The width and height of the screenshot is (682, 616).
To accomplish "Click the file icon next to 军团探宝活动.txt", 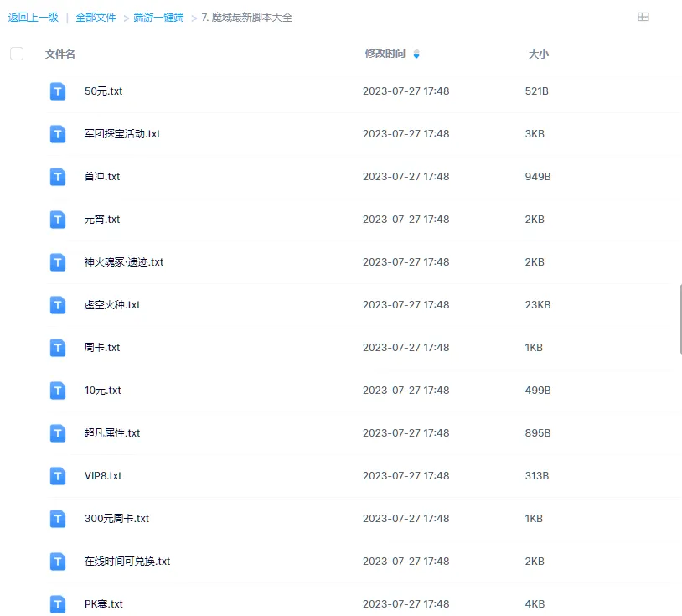I will (58, 134).
